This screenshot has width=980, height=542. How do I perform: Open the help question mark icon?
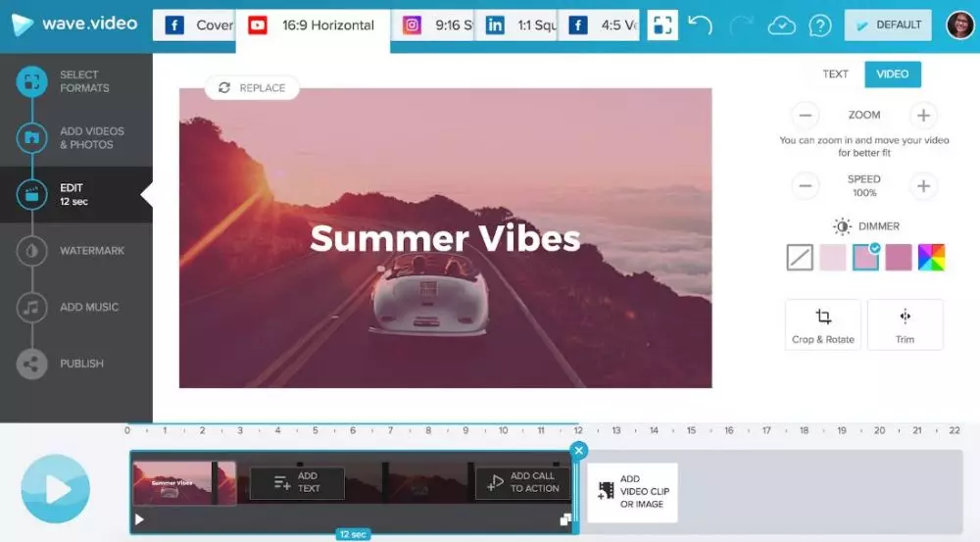pyautogui.click(x=817, y=25)
